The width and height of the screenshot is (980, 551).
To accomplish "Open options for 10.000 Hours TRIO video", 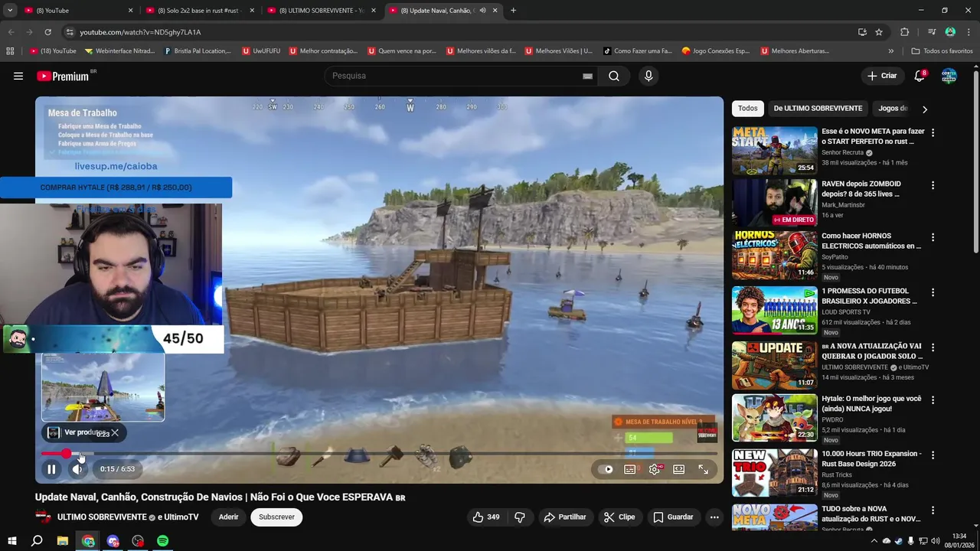I will point(933,455).
